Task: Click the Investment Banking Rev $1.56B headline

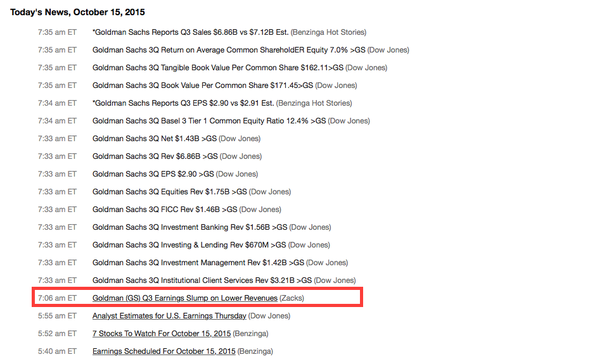Action: [190, 227]
